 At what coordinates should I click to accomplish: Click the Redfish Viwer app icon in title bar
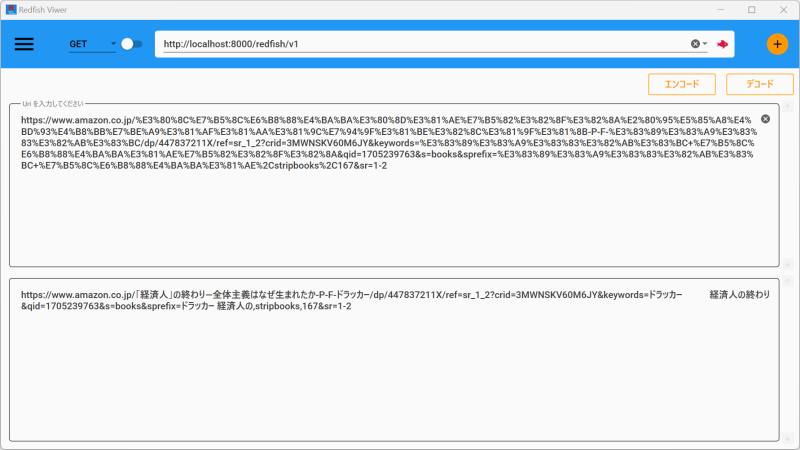click(x=11, y=10)
